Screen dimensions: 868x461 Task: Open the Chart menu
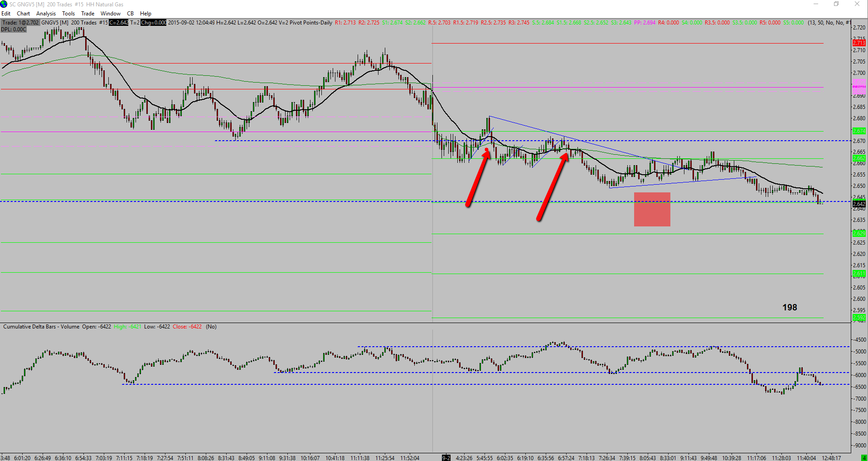[x=23, y=14]
